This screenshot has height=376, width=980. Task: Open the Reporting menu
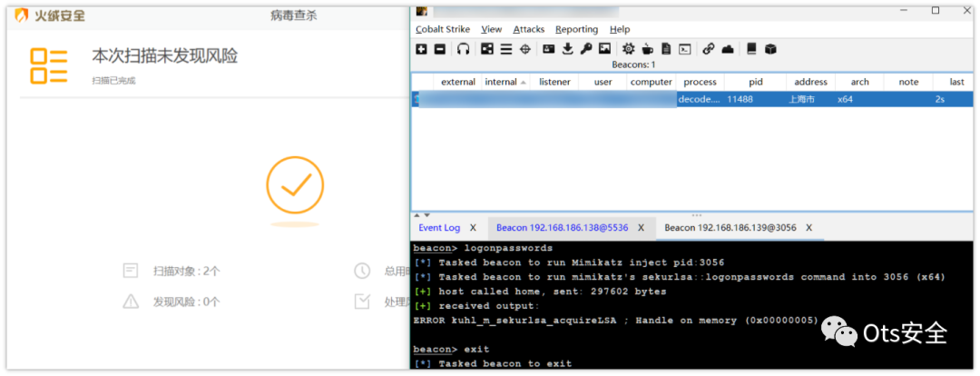[577, 29]
